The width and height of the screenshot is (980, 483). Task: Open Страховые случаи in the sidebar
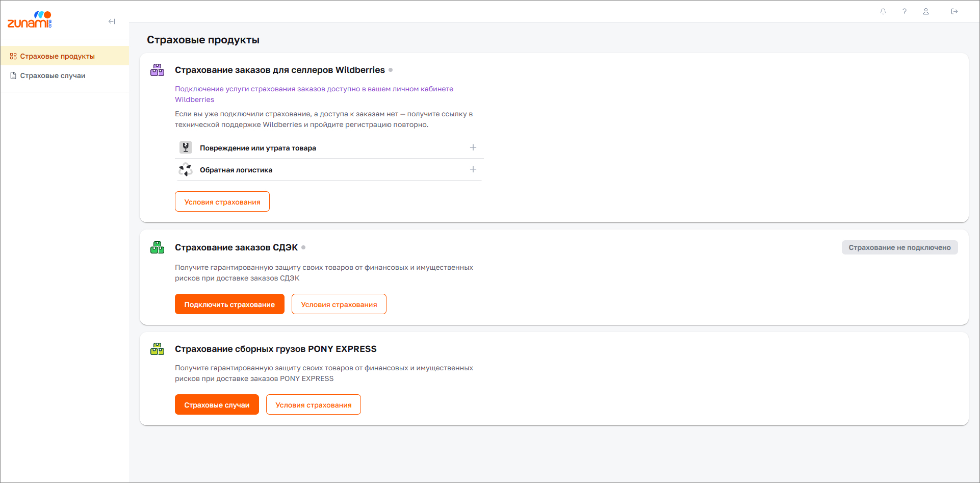click(x=53, y=75)
